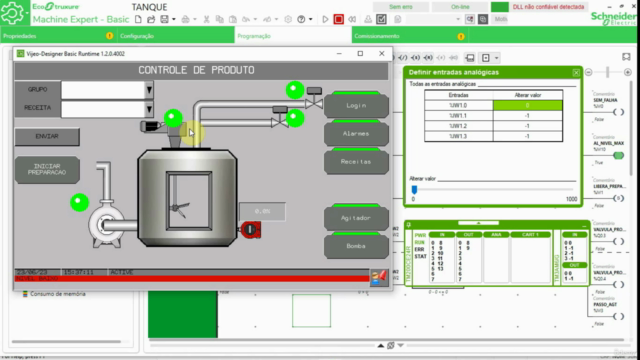Zoom out ladder view with minus icon
The width and height of the screenshot is (640, 360).
(589, 72)
